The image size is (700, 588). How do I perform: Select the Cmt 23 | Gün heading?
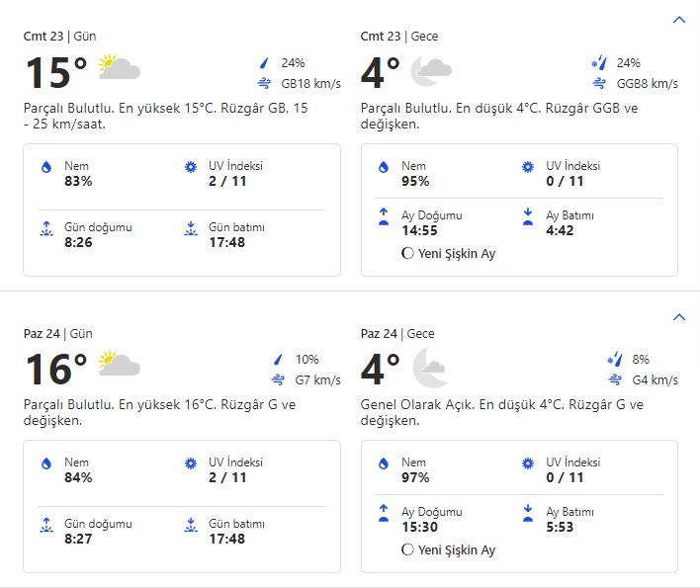pyautogui.click(x=60, y=37)
